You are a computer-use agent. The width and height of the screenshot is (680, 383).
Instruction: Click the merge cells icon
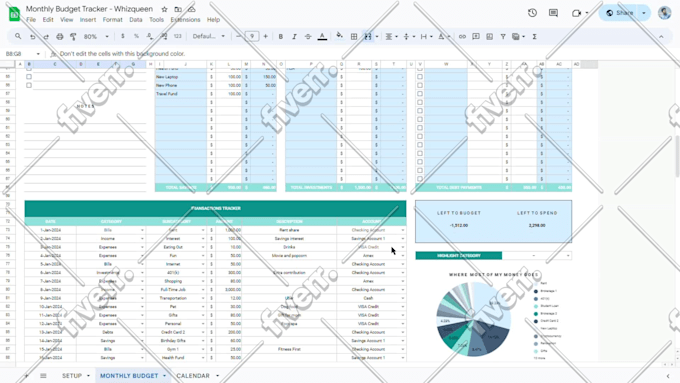click(368, 37)
